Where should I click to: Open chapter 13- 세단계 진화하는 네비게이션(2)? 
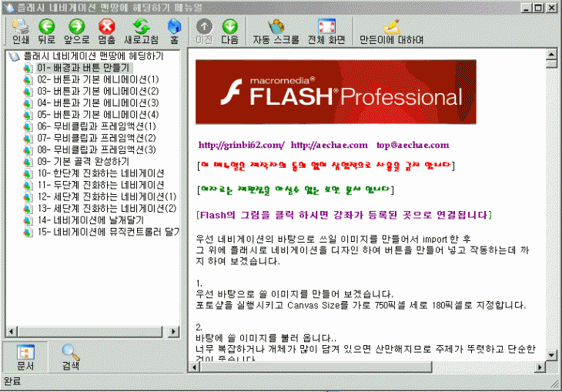(107, 209)
